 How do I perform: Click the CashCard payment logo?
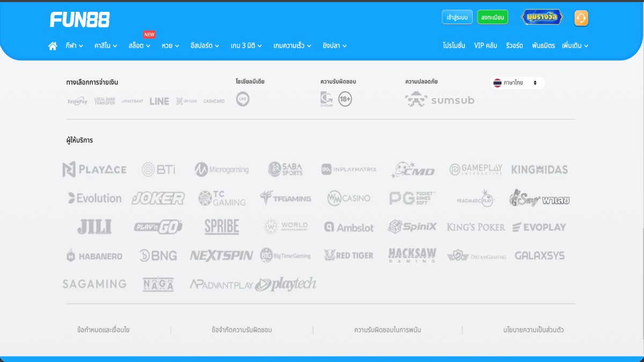(x=214, y=101)
